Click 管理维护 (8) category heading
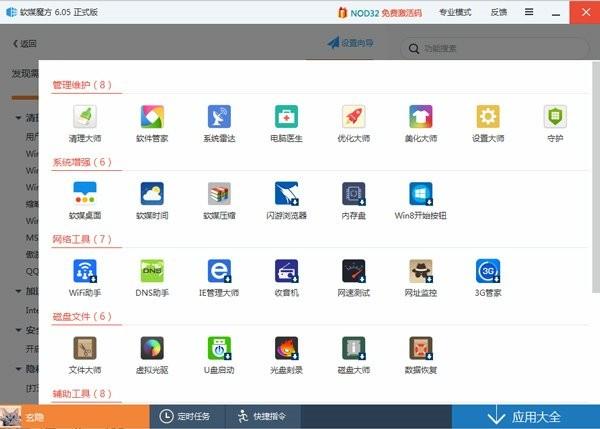The height and width of the screenshot is (429, 600). click(82, 85)
